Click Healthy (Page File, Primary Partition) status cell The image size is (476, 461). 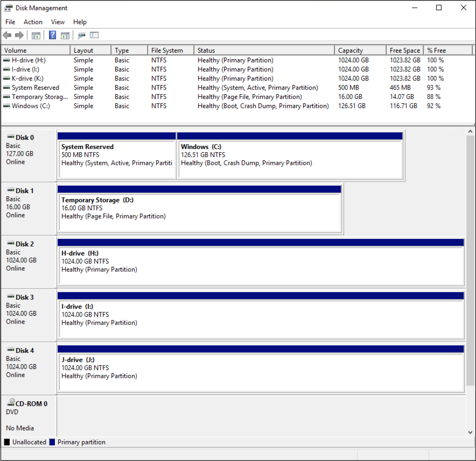click(250, 97)
